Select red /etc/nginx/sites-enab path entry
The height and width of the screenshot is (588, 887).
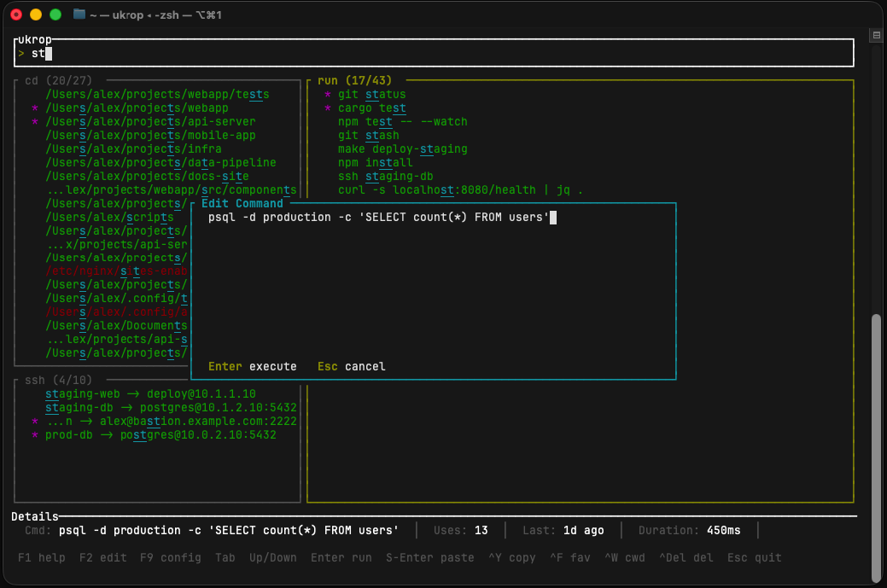[116, 271]
